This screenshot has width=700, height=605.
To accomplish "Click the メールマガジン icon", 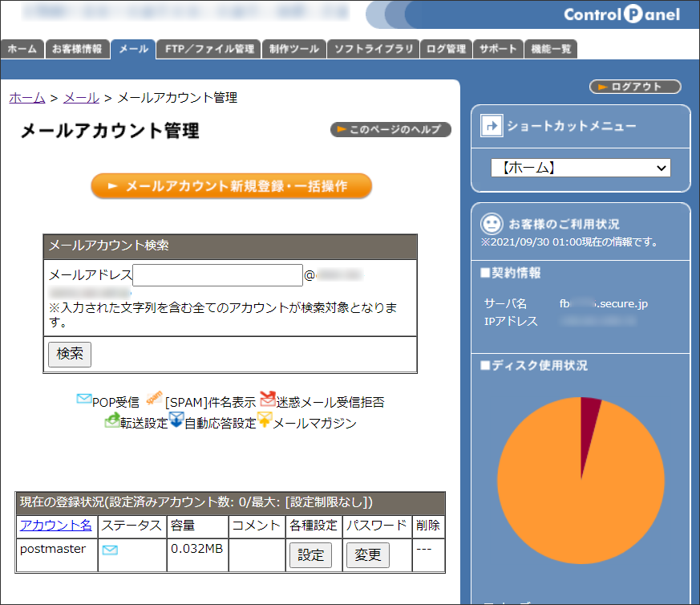I will [265, 420].
